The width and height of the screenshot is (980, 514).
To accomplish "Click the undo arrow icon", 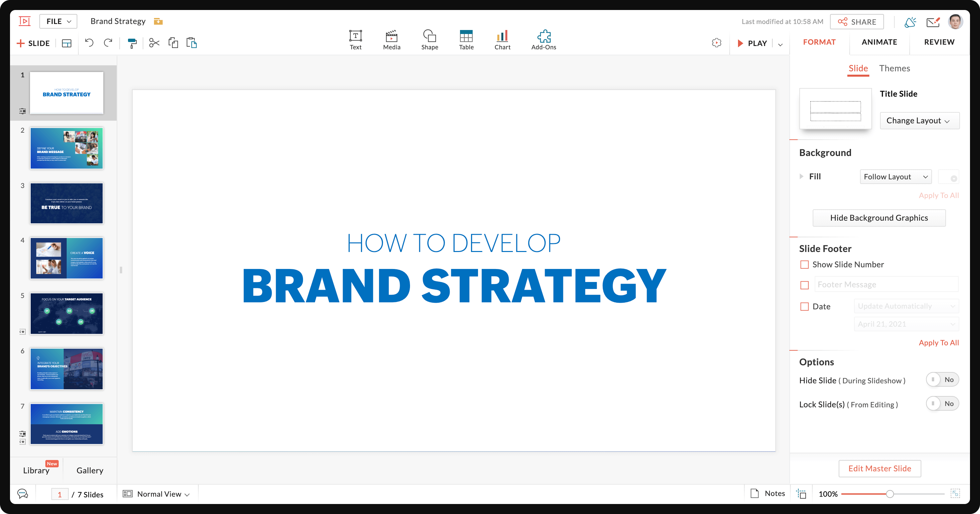I will tap(89, 43).
